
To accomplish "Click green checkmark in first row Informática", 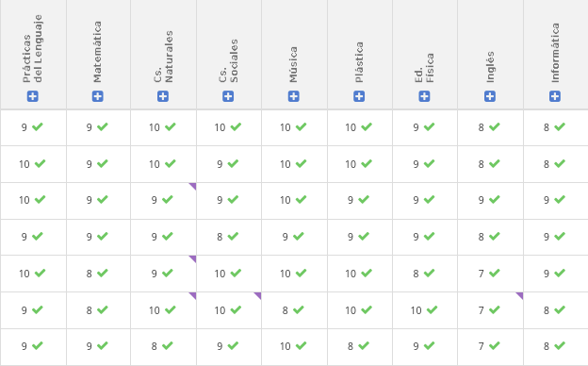I will coord(560,127).
